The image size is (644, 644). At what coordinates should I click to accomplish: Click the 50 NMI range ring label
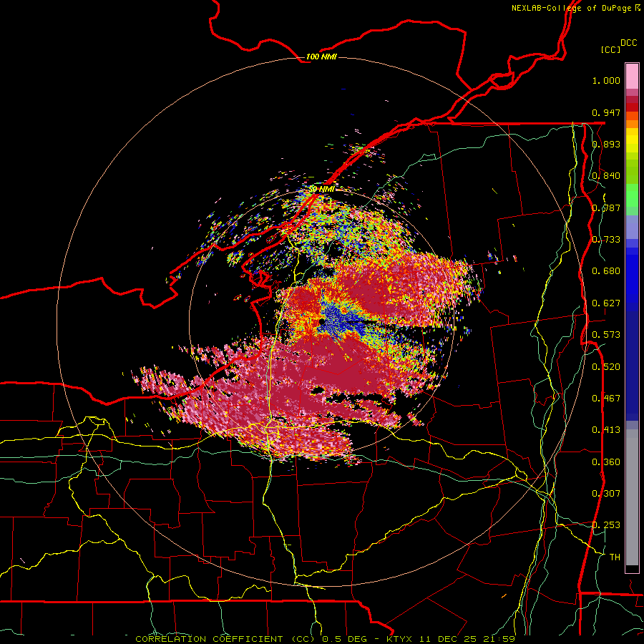pyautogui.click(x=321, y=189)
